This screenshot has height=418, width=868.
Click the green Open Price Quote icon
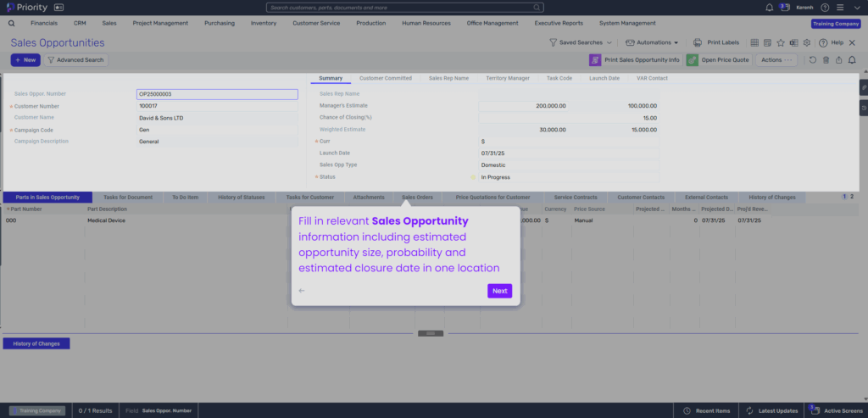click(x=692, y=60)
